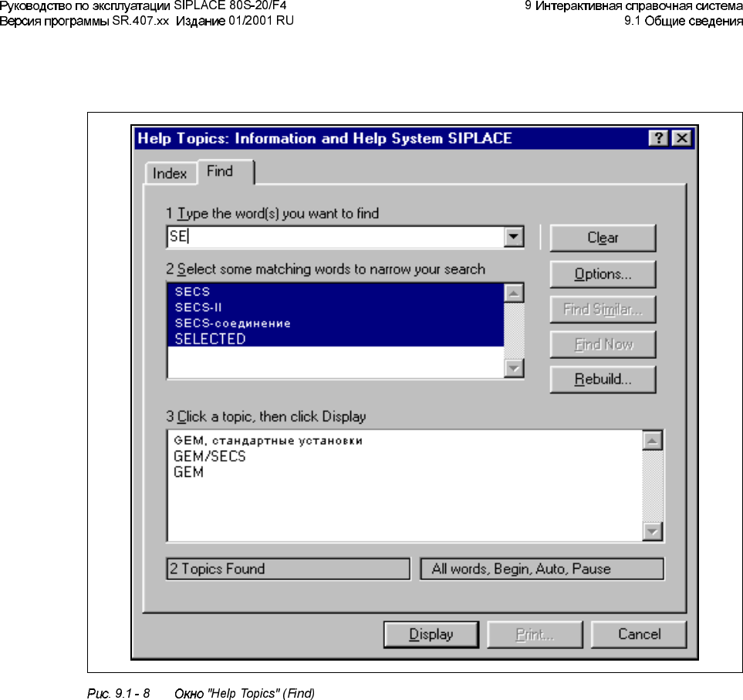Viewport: 743px width, 700px height.
Task: Click the question mark help icon in title bar
Action: pos(658,138)
